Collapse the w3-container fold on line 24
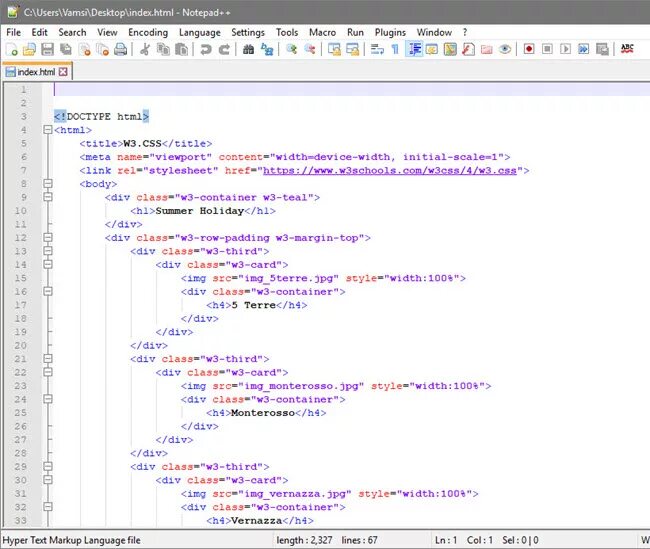The width and height of the screenshot is (650, 549). (48, 399)
